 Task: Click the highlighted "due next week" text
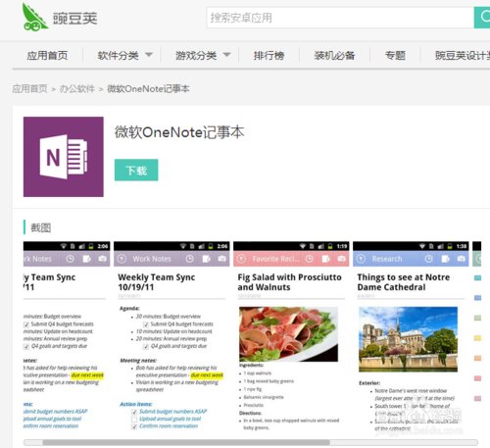coord(207,375)
